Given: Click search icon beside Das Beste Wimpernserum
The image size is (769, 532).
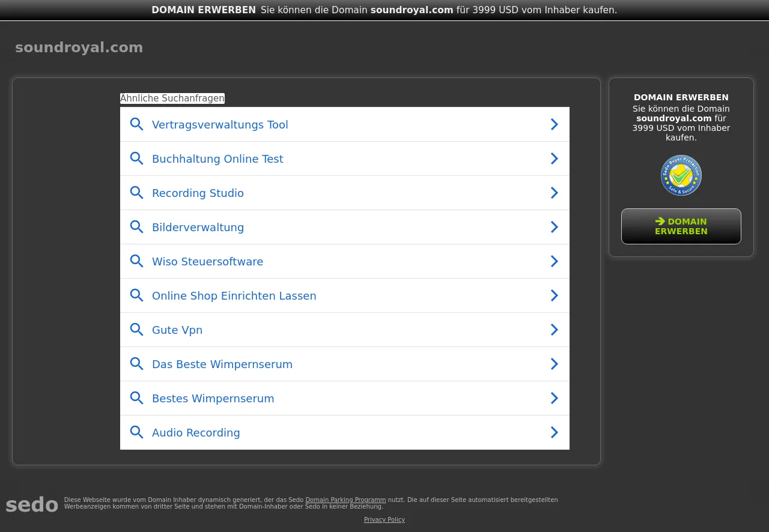Looking at the screenshot, I should (137, 364).
